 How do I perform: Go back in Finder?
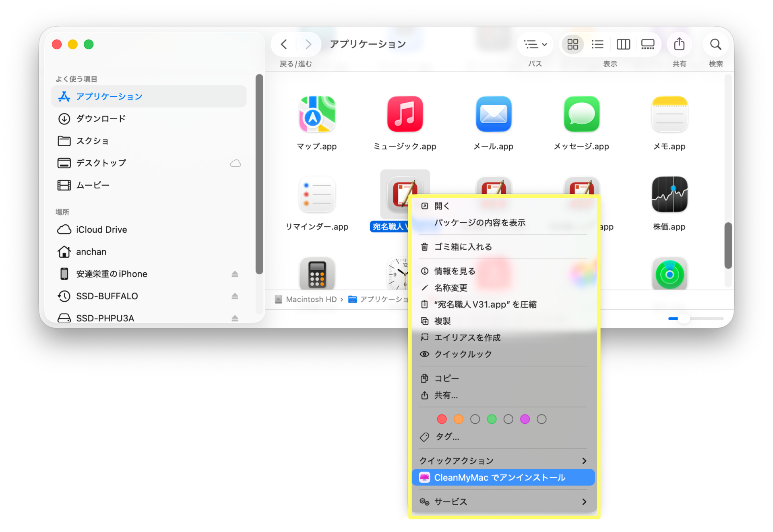(x=284, y=44)
